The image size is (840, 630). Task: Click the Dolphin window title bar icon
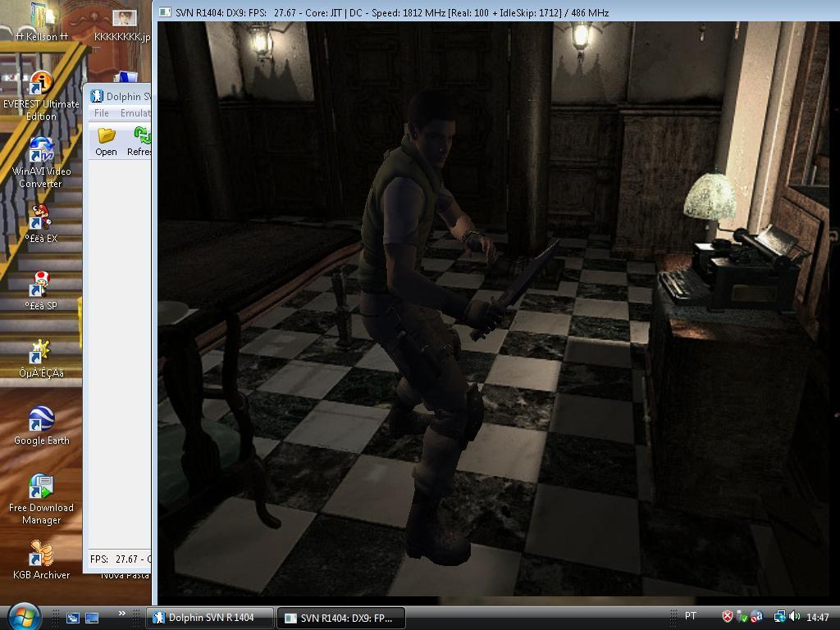pos(97,96)
